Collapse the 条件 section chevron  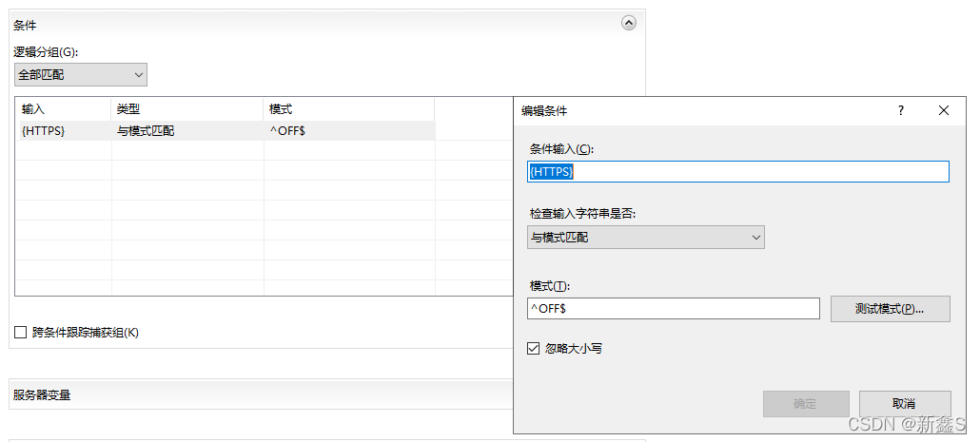(x=629, y=24)
